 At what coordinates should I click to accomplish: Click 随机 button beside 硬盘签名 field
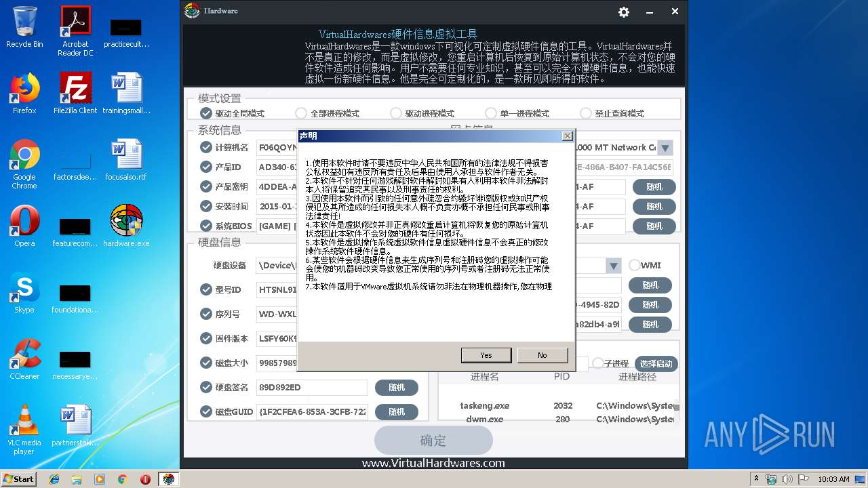tap(397, 388)
